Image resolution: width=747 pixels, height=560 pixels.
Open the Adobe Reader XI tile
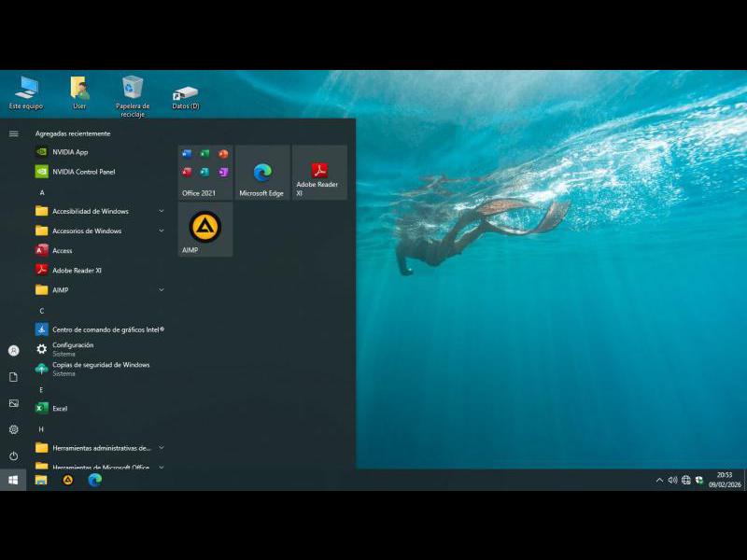319,173
